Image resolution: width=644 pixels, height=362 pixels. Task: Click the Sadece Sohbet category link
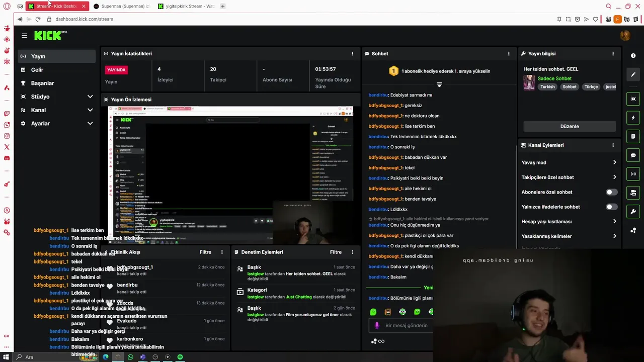554,78
